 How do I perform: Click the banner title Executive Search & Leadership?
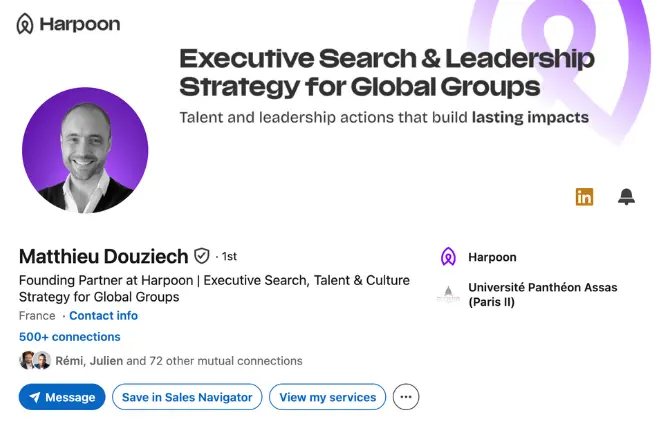[387, 58]
